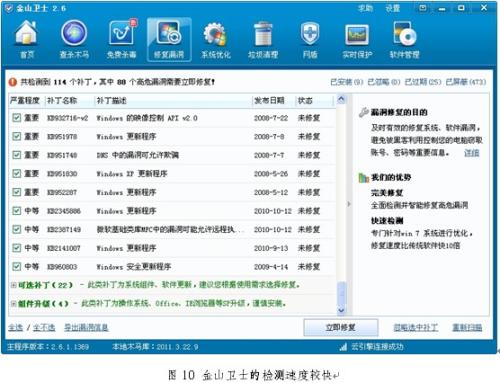
Task: Click the patch list scrollbar thumb
Action: 341,293
